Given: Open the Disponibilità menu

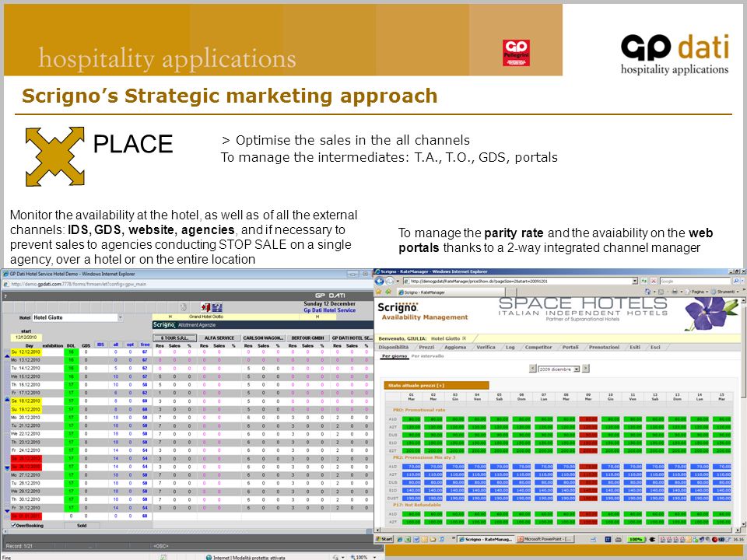Looking at the screenshot, I should click(x=394, y=347).
